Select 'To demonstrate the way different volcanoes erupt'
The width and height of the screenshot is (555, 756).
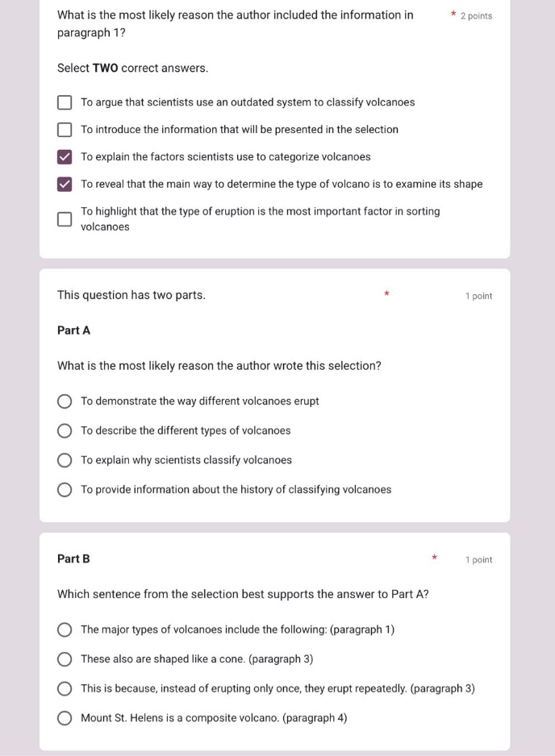(65, 401)
